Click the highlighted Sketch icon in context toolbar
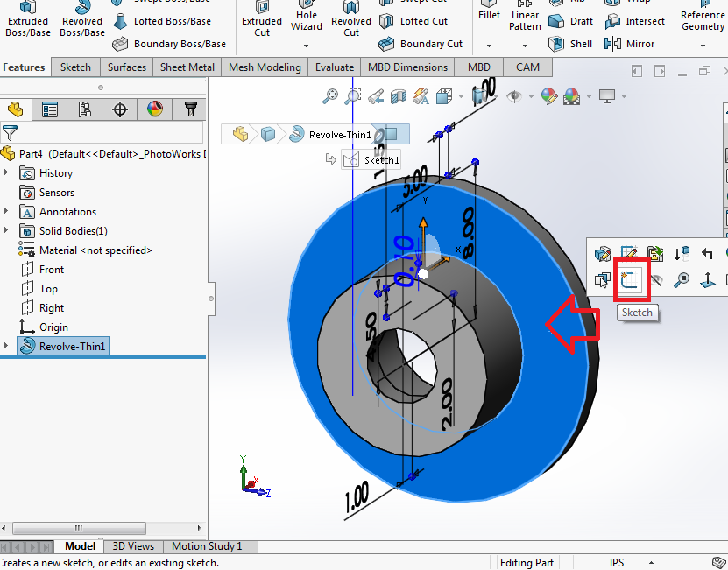 point(630,278)
